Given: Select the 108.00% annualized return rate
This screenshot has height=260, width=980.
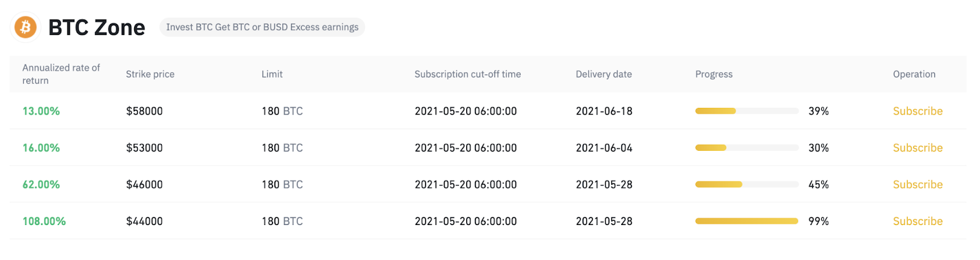Looking at the screenshot, I should [44, 221].
